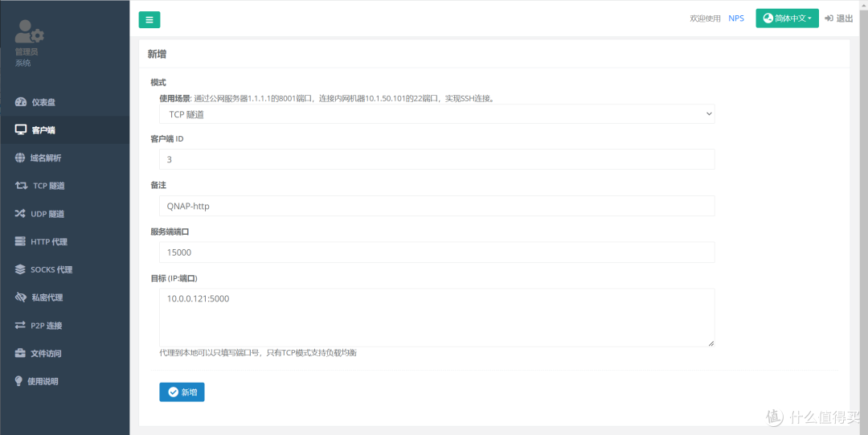
Task: Click the blue 新增 submit button
Action: [x=182, y=392]
